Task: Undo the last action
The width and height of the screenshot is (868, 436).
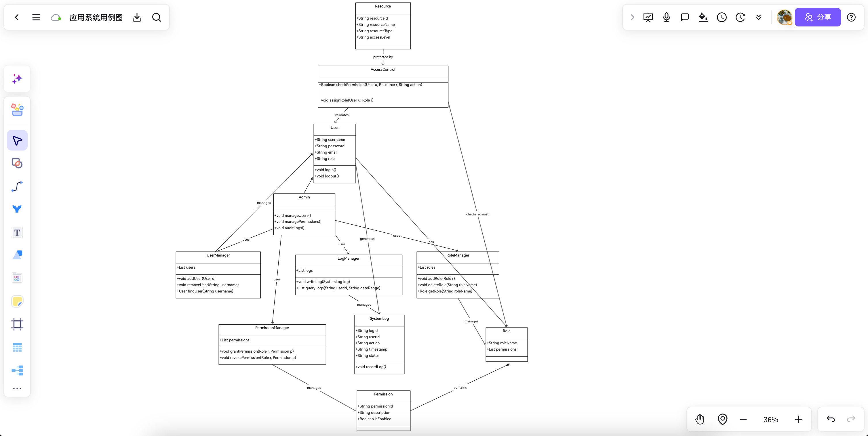Action: (x=831, y=419)
